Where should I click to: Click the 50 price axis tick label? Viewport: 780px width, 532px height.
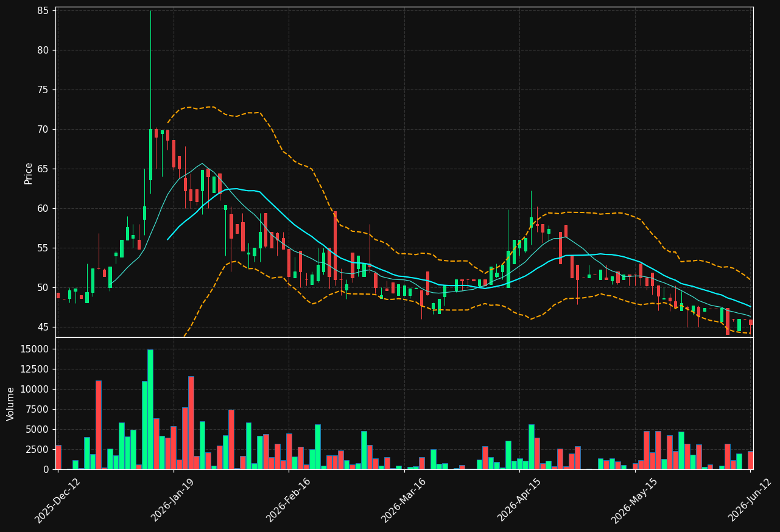tap(43, 288)
